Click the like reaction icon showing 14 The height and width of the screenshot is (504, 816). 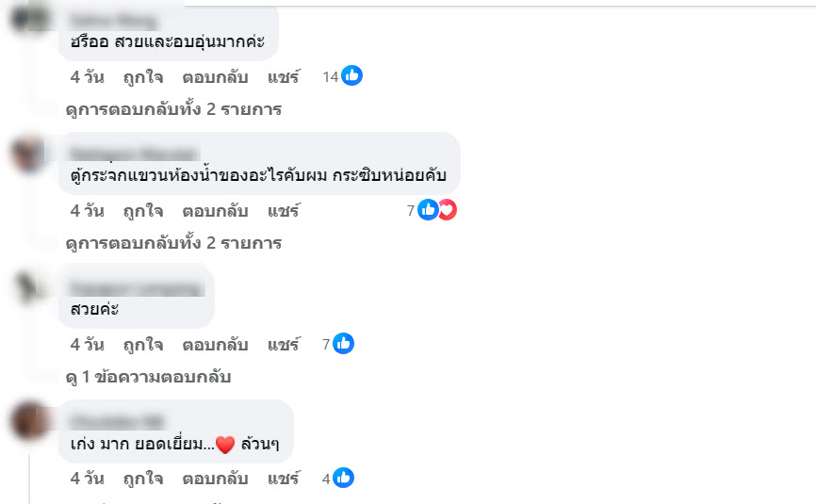351,76
